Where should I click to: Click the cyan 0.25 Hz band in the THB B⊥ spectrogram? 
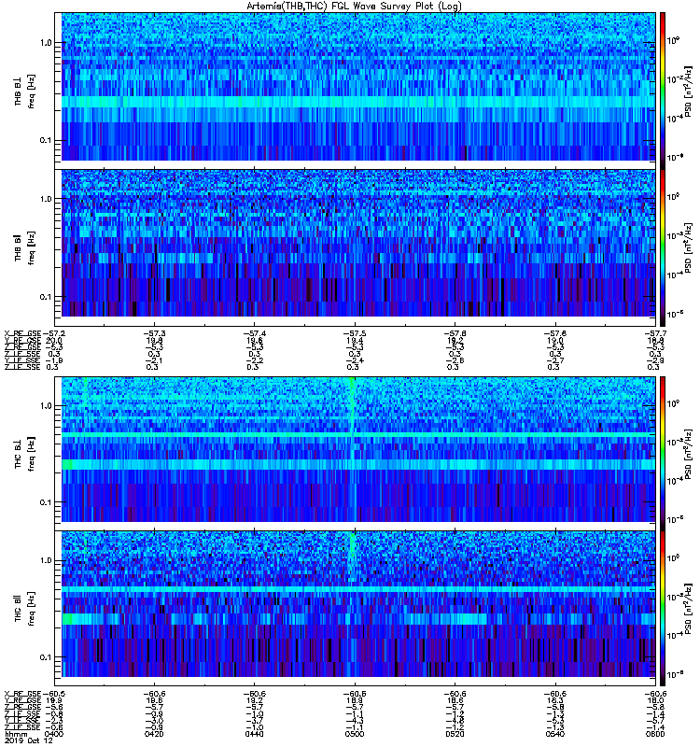[x=358, y=102]
